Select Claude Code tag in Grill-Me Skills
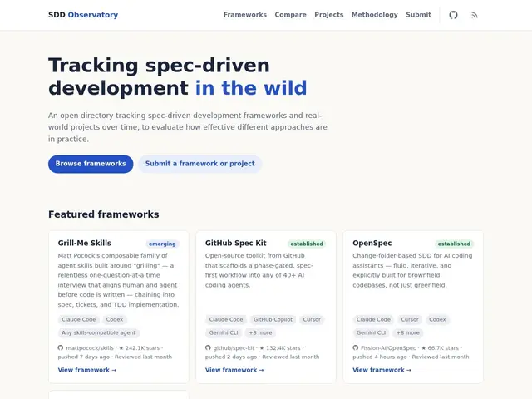This screenshot has height=399, width=532. (x=79, y=319)
